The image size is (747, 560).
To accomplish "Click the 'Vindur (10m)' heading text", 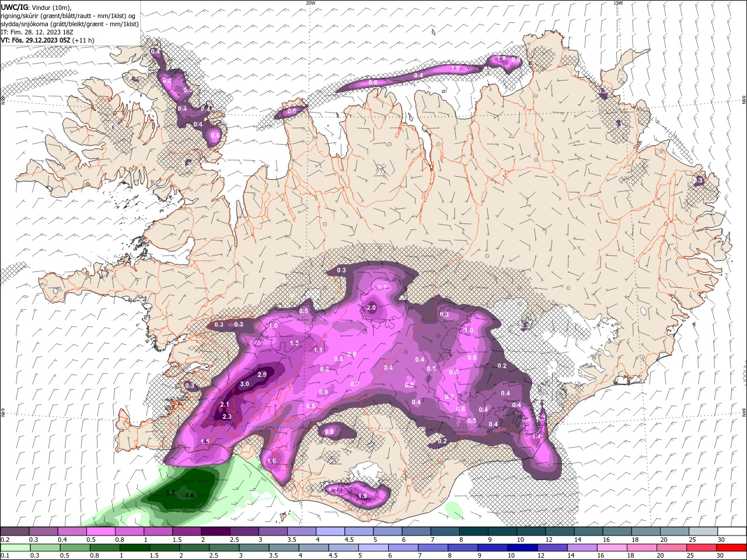I will tap(51, 7).
